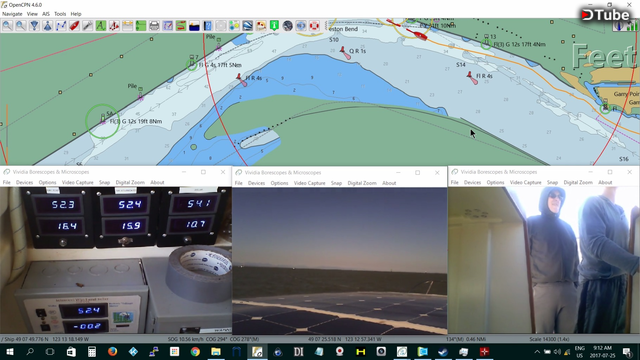Open Route Manager toolbar icon

[167, 26]
